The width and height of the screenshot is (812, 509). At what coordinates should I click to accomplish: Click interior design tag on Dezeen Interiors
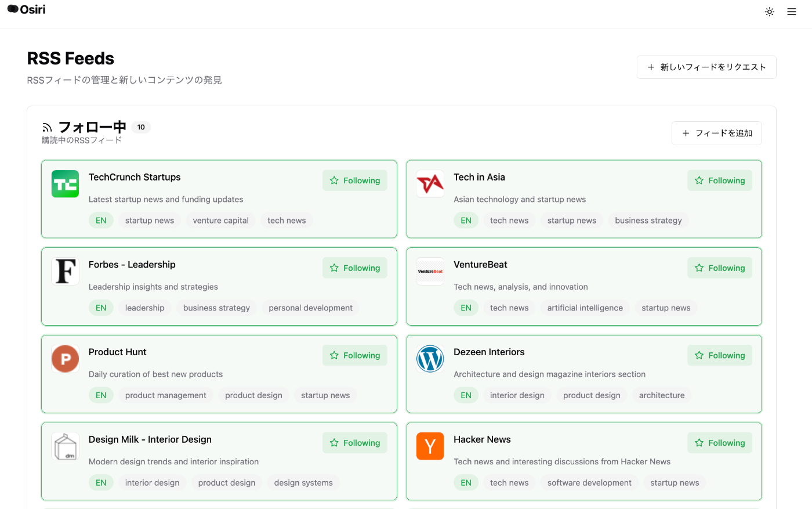[517, 395]
